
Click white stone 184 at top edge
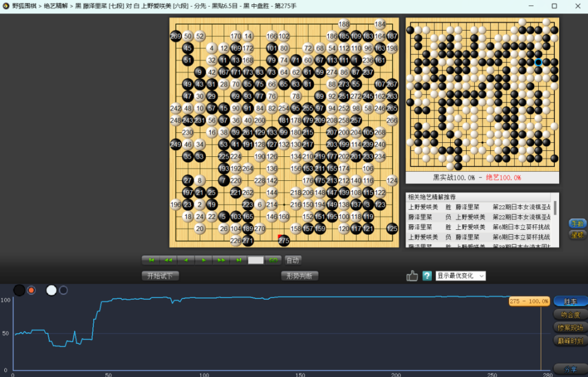pyautogui.click(x=380, y=24)
